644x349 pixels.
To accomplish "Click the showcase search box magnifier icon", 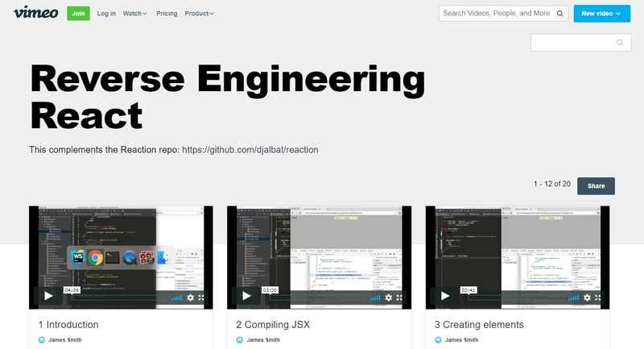I will point(620,43).
